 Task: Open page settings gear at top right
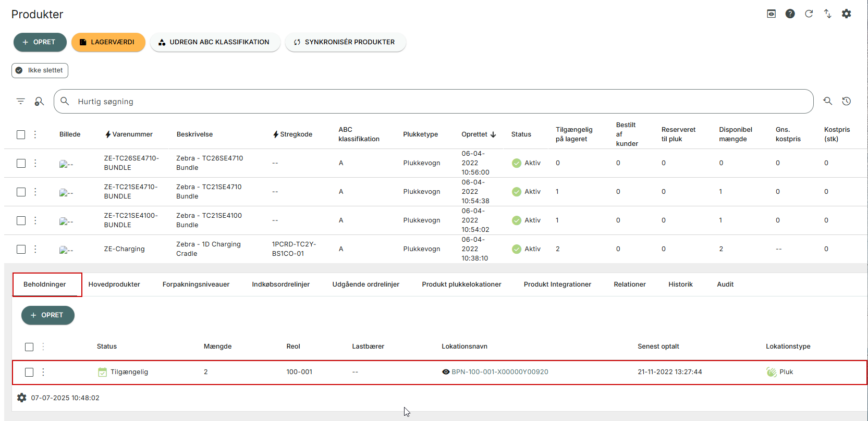coord(846,14)
